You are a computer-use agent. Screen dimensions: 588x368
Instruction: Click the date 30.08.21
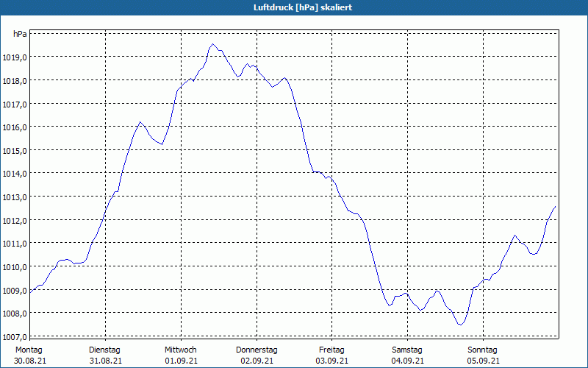[30, 361]
